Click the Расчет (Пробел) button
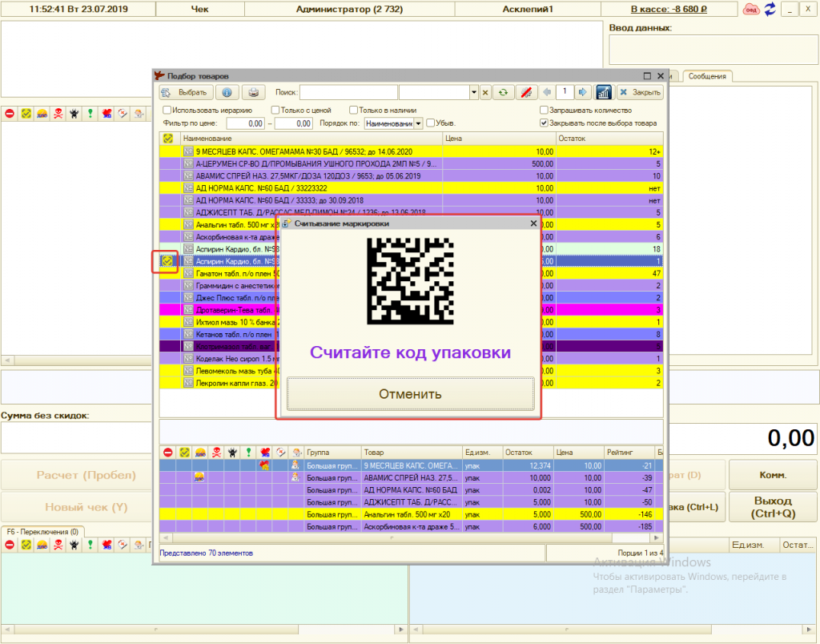Viewport: 820px width, 644px height. (x=86, y=475)
